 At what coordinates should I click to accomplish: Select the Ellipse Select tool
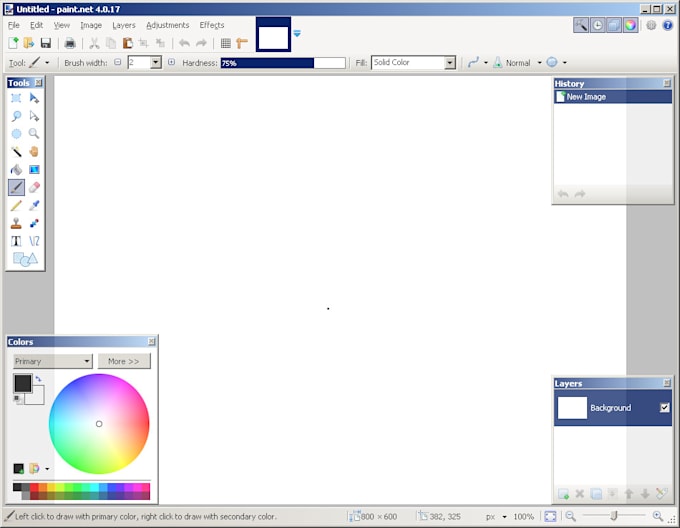point(16,134)
